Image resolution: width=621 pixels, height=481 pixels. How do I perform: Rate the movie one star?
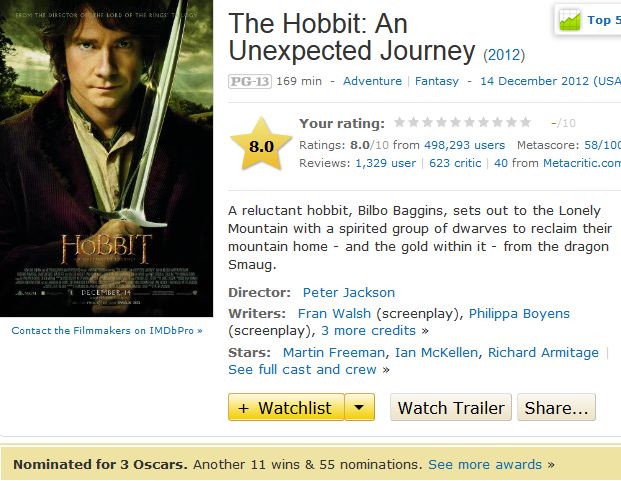[400, 123]
